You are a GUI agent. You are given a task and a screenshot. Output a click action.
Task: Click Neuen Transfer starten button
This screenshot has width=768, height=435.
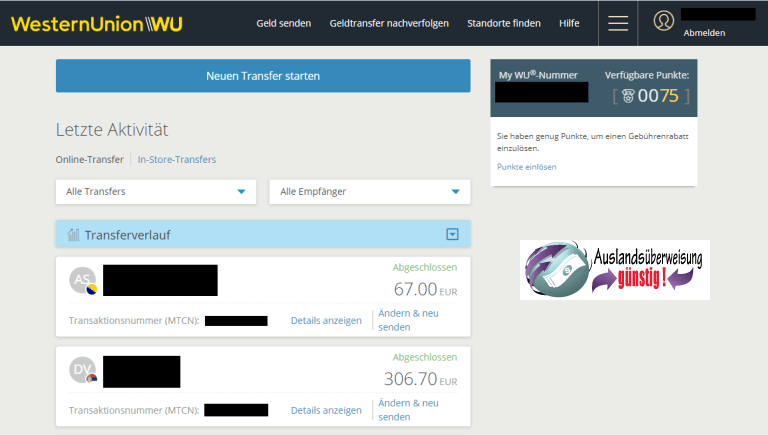[263, 76]
